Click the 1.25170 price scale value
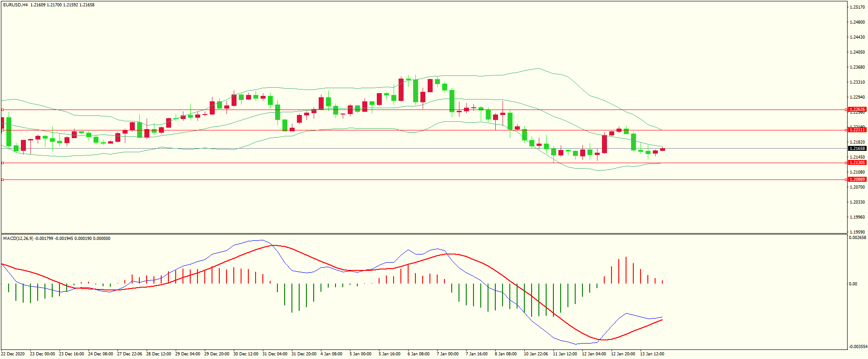Viewport: 868px width, 359px height. (x=857, y=7)
